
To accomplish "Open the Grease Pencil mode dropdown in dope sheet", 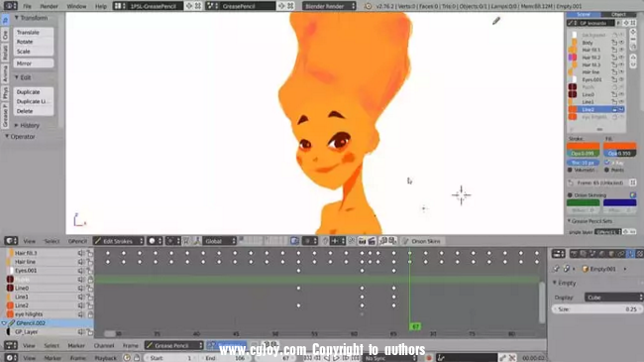I will click(174, 345).
